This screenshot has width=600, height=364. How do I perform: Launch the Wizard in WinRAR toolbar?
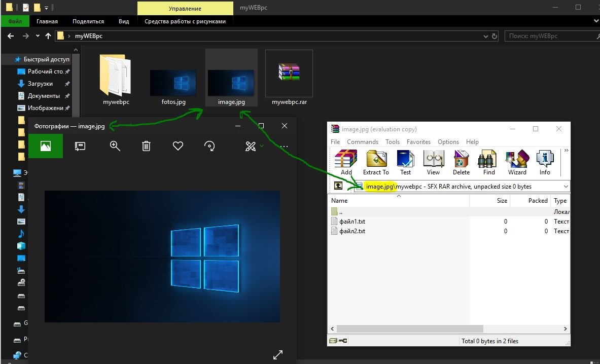click(517, 163)
